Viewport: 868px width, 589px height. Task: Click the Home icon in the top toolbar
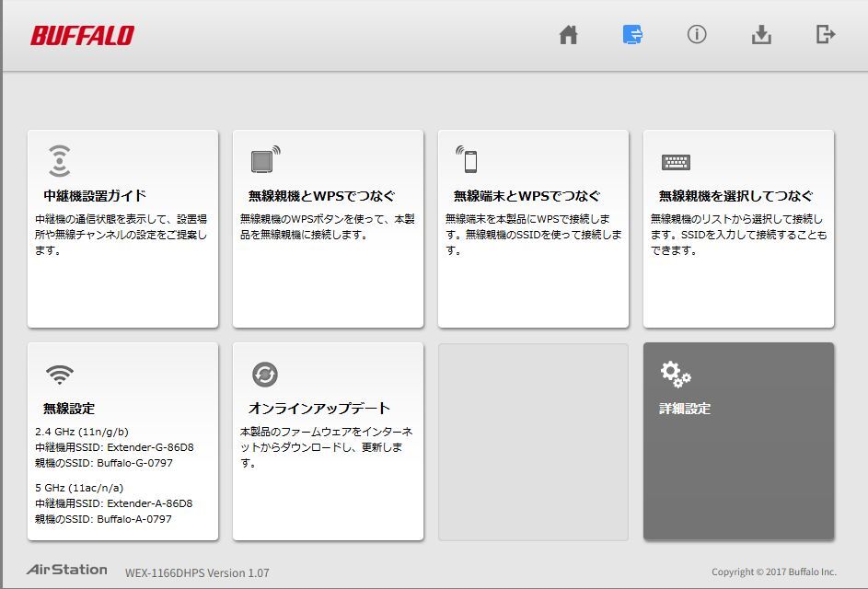point(568,34)
